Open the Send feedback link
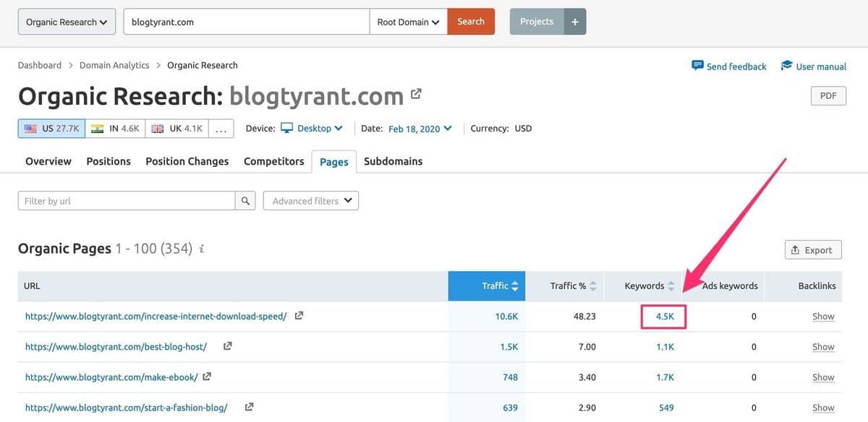The height and width of the screenshot is (422, 868). click(729, 66)
